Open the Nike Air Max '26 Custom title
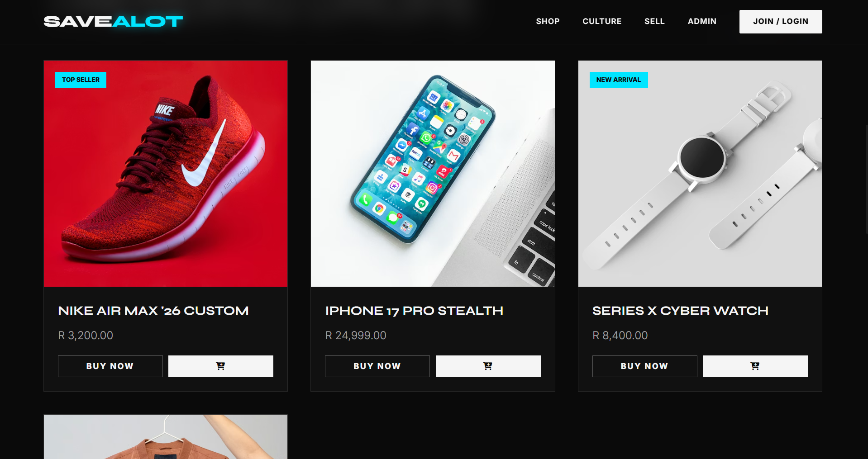 click(153, 311)
